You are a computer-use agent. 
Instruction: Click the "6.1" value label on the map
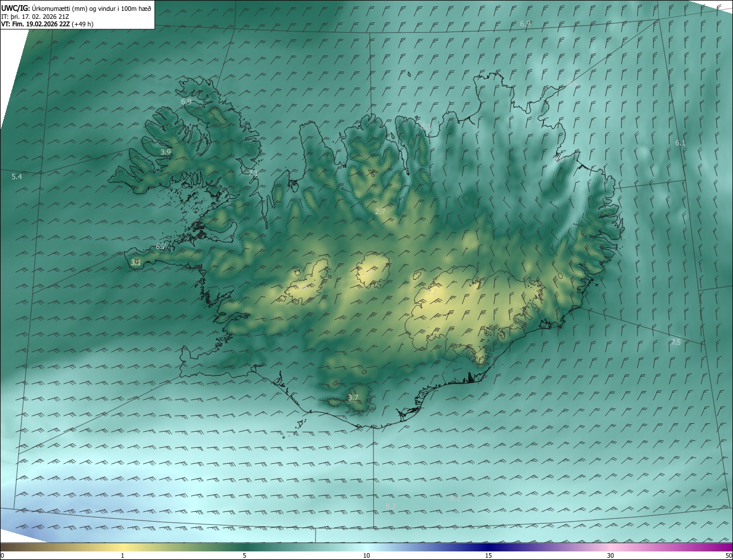[x=680, y=143]
